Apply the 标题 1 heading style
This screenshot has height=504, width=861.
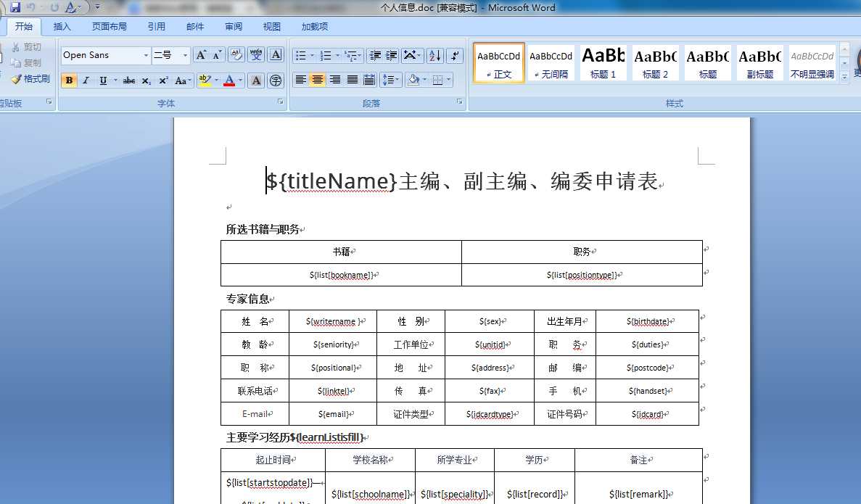coord(603,62)
